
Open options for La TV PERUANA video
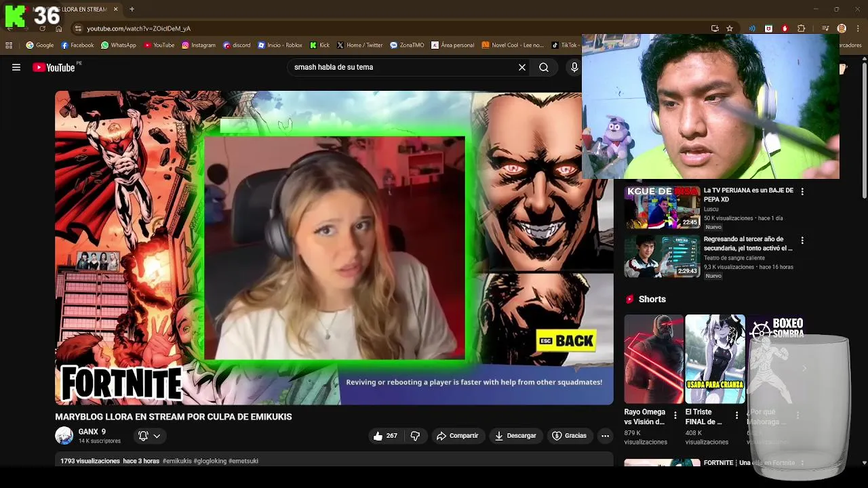(x=802, y=192)
